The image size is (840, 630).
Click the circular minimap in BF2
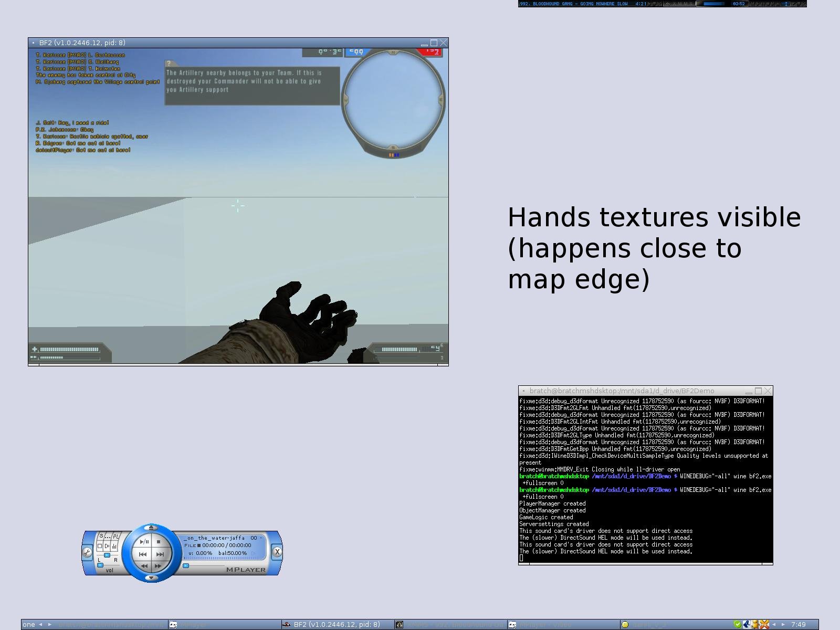pyautogui.click(x=393, y=100)
